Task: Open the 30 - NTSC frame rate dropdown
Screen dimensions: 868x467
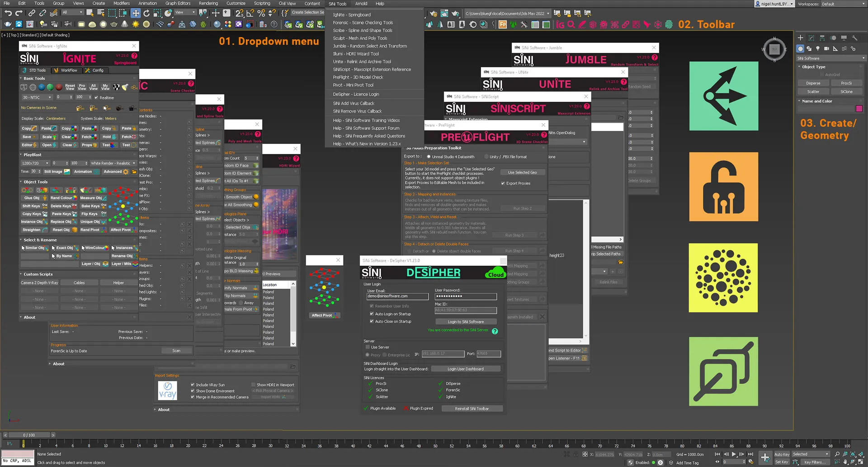Action: point(37,97)
